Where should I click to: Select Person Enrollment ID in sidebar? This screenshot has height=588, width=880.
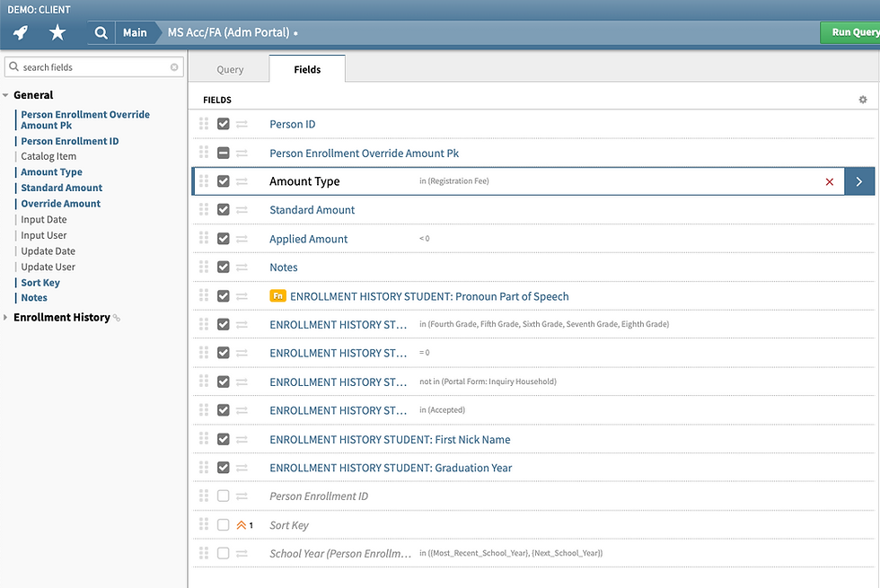(x=70, y=142)
